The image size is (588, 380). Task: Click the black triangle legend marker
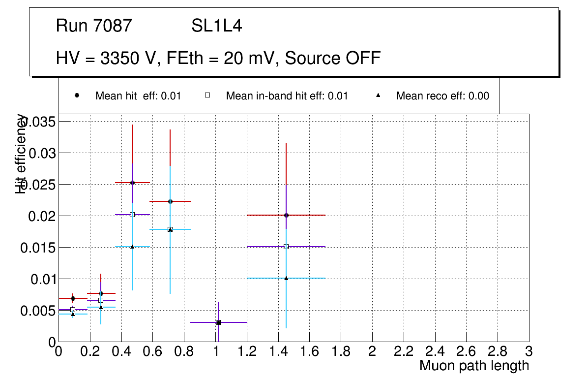[x=378, y=95]
